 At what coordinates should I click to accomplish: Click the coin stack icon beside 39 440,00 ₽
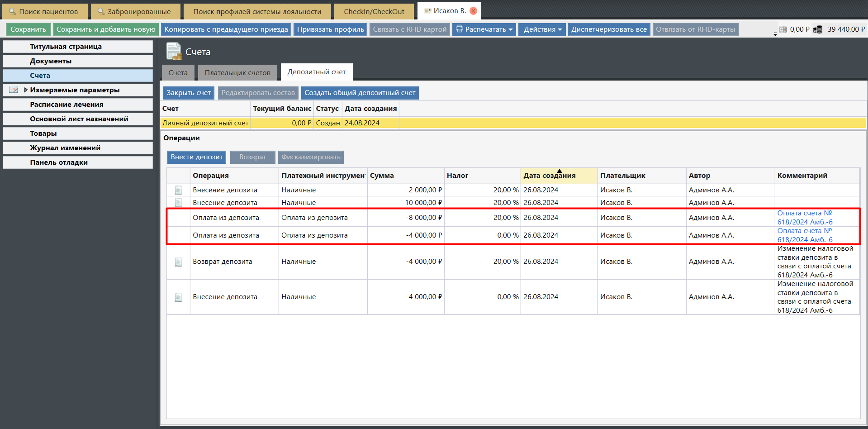click(818, 29)
